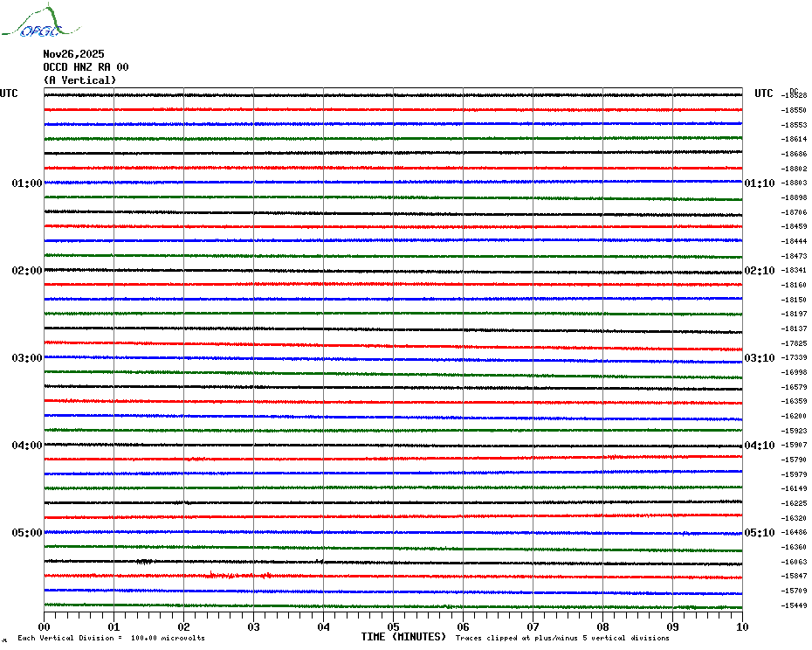Click the UTC label at top right
The image size is (812, 650).
coord(764,93)
